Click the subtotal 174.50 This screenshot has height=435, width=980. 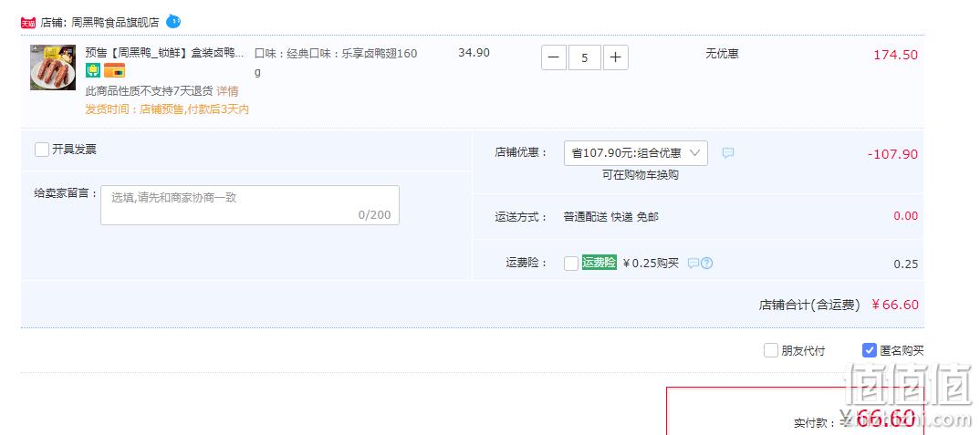click(896, 55)
